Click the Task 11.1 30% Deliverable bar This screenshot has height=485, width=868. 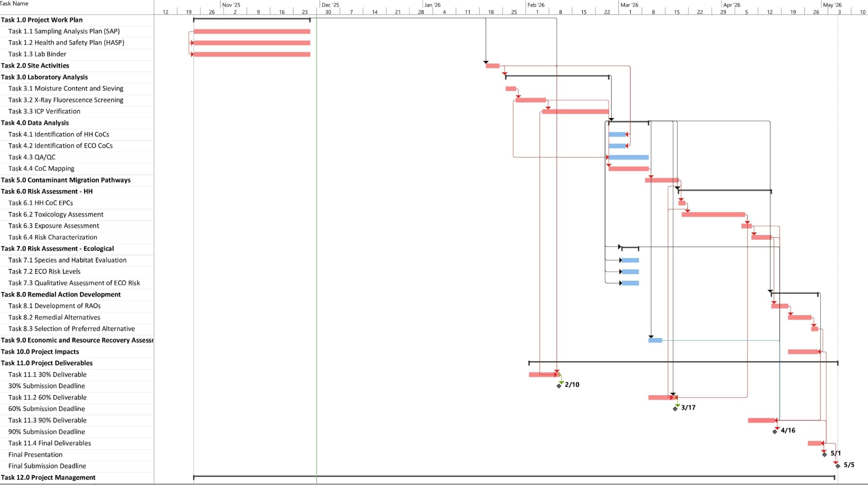click(542, 375)
